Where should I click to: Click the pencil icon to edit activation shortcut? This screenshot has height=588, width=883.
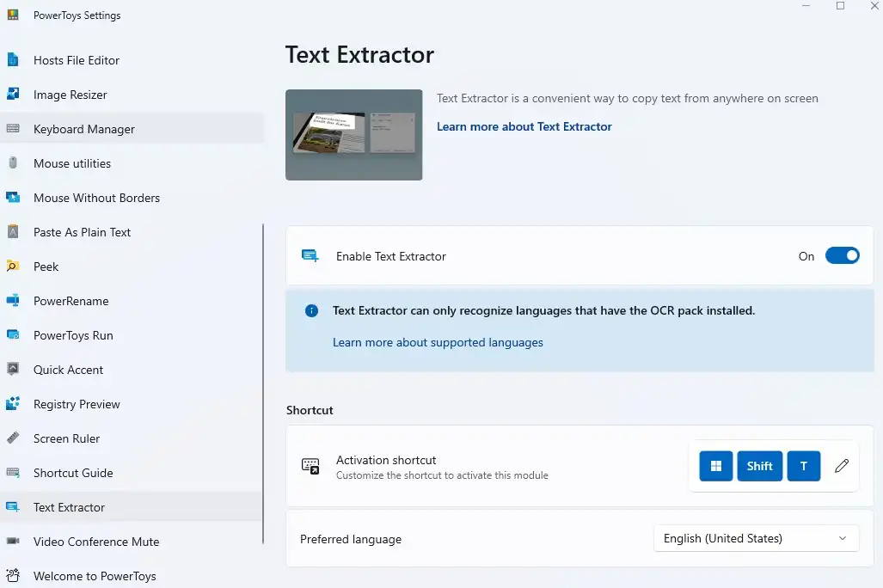pyautogui.click(x=842, y=466)
